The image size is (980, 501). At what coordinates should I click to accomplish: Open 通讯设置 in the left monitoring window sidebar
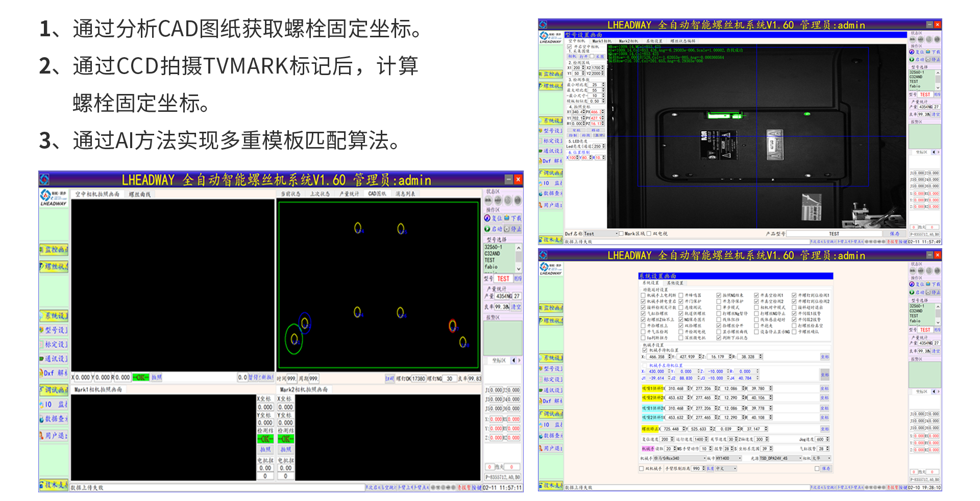coord(54,359)
